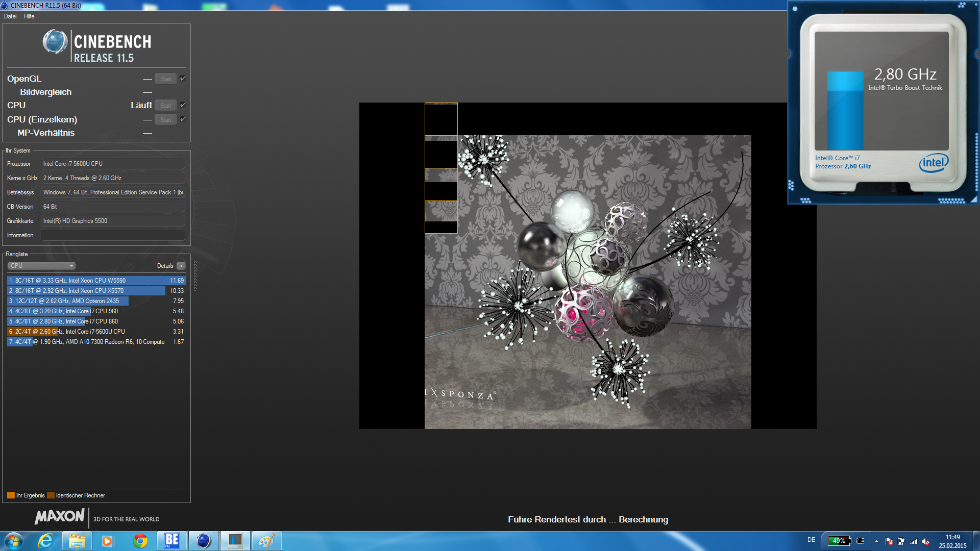This screenshot has height=551, width=980.
Task: Open the CPU ranking type dropdown
Action: [x=42, y=266]
